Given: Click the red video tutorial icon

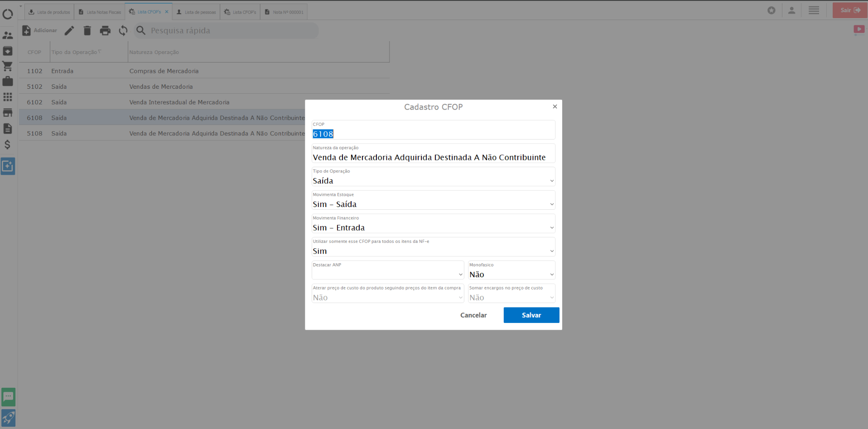Looking at the screenshot, I should point(858,30).
